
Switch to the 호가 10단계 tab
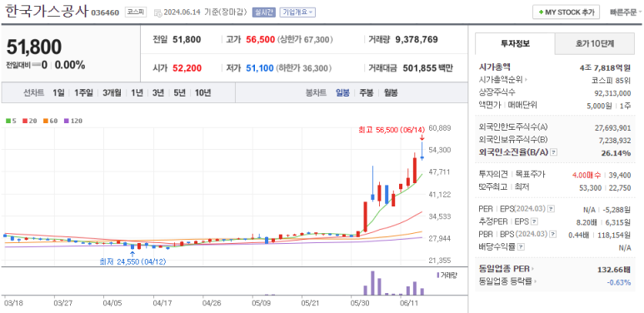pos(595,44)
